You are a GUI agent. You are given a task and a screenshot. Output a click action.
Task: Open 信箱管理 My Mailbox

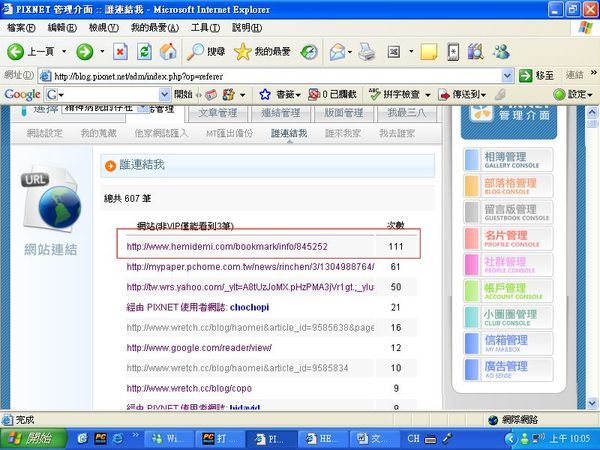pos(509,343)
